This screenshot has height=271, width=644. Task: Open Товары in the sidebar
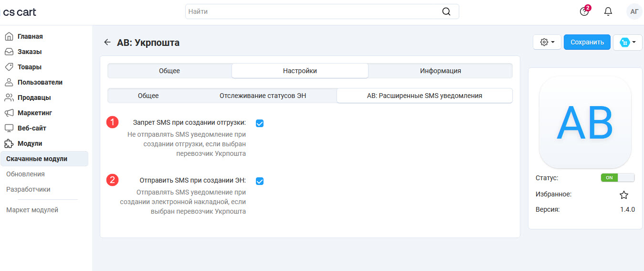tap(30, 67)
